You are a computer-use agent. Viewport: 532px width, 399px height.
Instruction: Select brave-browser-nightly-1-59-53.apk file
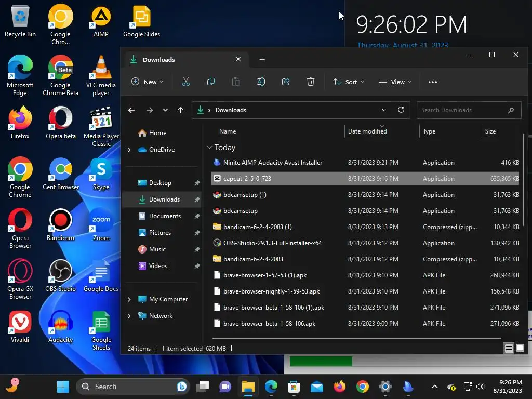point(365,291)
